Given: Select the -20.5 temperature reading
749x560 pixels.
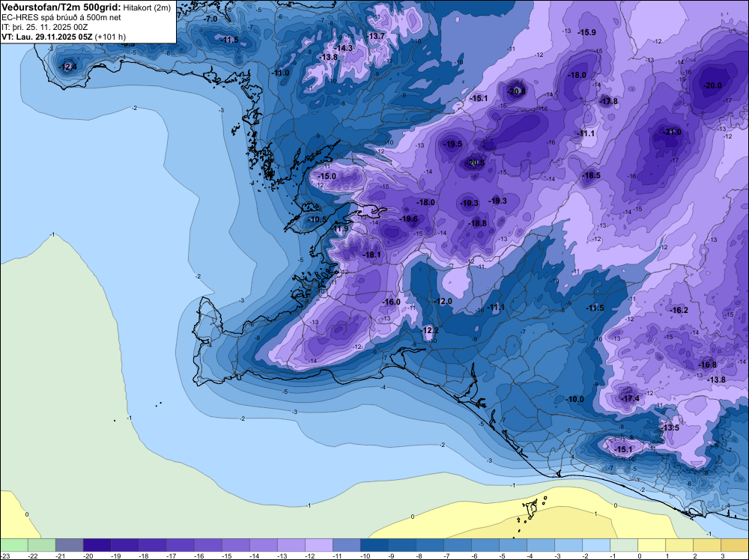Looking at the screenshot, I should pos(476,162).
